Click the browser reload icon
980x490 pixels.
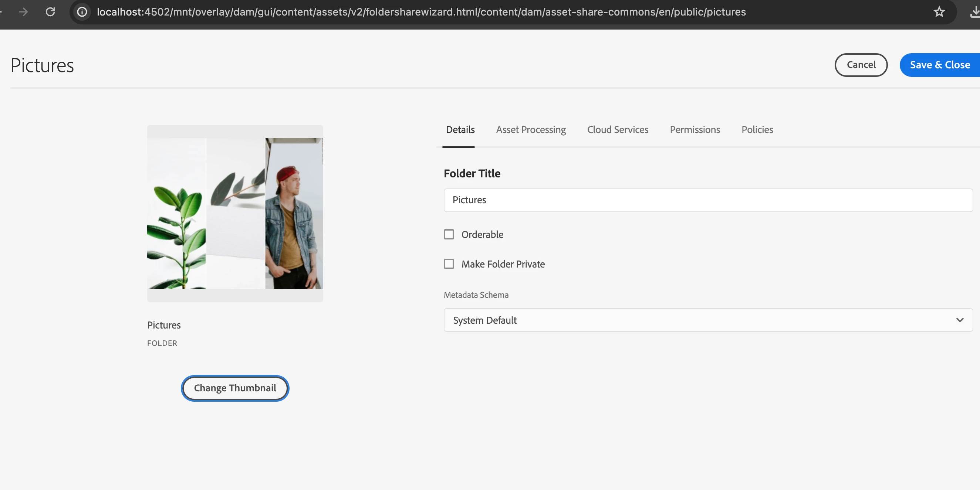coord(50,12)
